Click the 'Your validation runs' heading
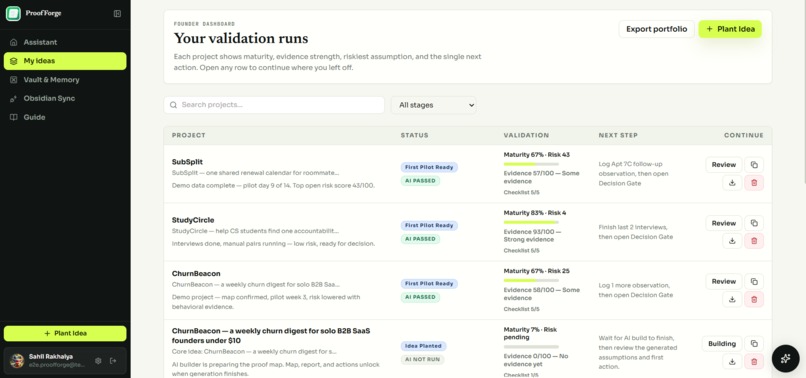The width and height of the screenshot is (806, 378). (x=241, y=39)
